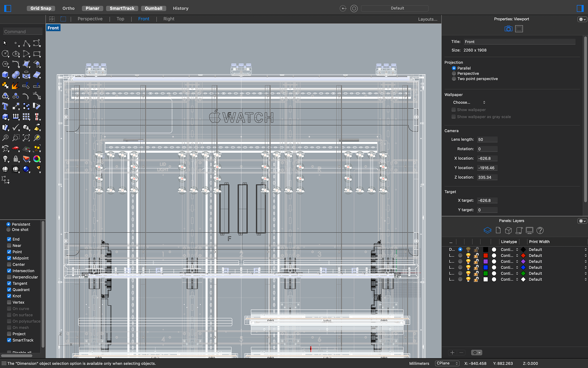The width and height of the screenshot is (588, 368).
Task: Open the CPlane coordinate dropdown
Action: (x=447, y=363)
